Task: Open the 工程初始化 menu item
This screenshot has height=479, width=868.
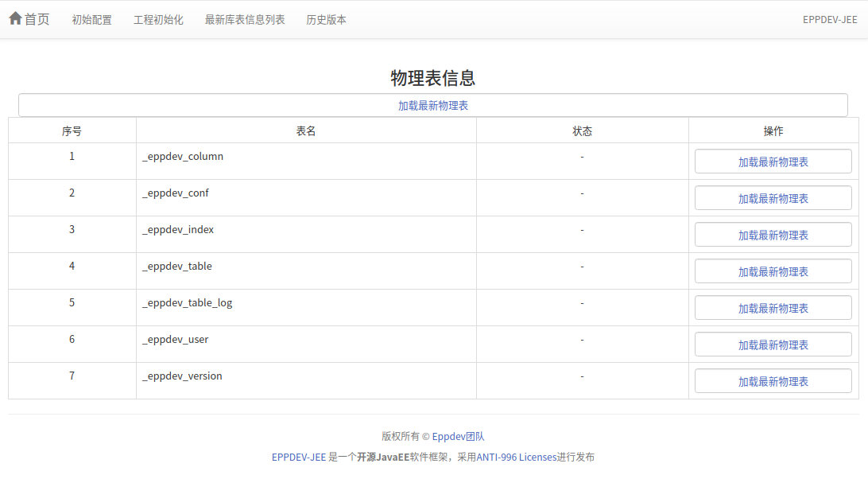Action: [158, 20]
